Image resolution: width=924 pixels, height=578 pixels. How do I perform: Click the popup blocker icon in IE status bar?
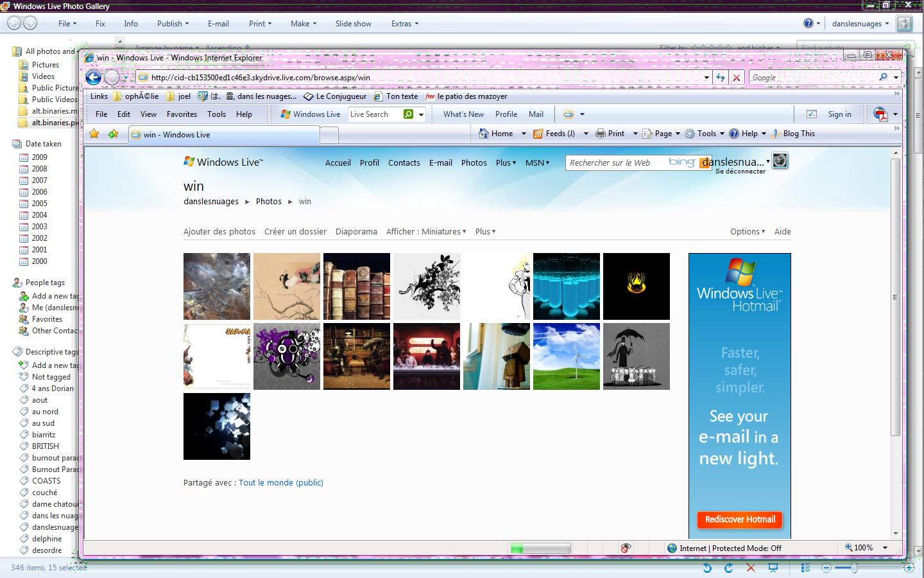click(x=626, y=548)
